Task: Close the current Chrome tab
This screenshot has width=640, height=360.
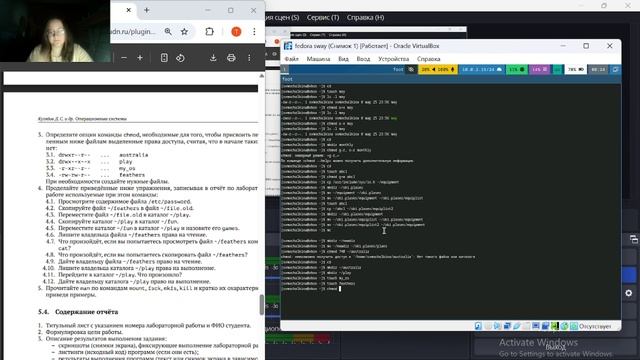Action: coord(129,10)
